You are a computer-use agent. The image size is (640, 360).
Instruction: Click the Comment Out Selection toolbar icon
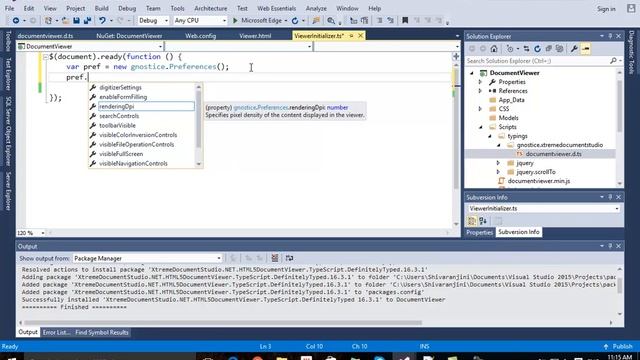pos(380,20)
